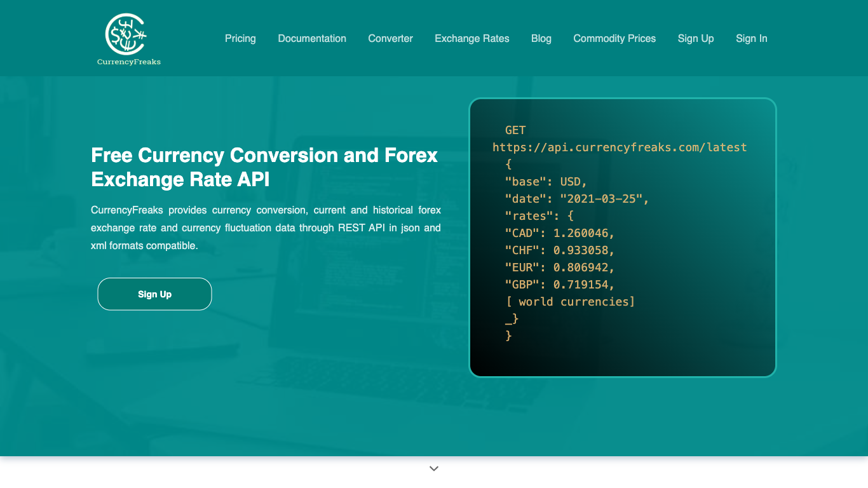Viewport: 868px width, 488px height.
Task: Click the CurrencyFreaks logo icon
Action: (126, 34)
